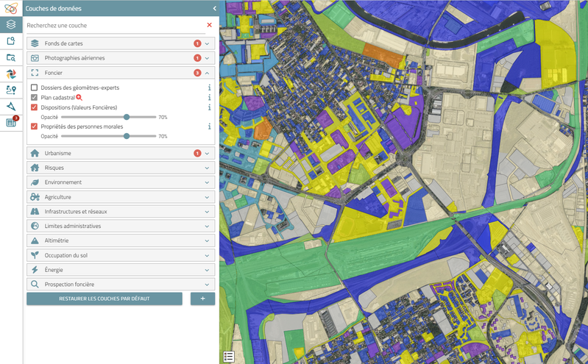Screen dimensions: 588x364
Task: Show info for Dossiers des géomètres-experts
Action: (x=209, y=88)
